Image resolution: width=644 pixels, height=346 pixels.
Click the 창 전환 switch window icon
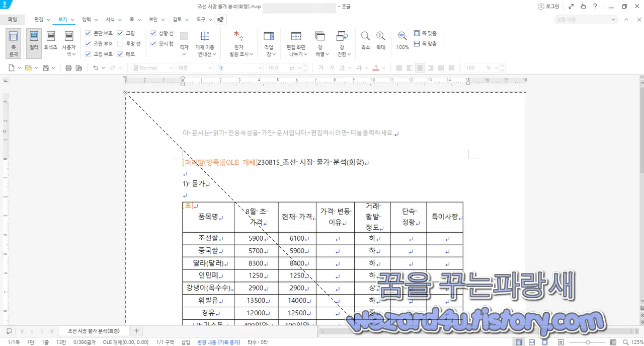tap(342, 36)
